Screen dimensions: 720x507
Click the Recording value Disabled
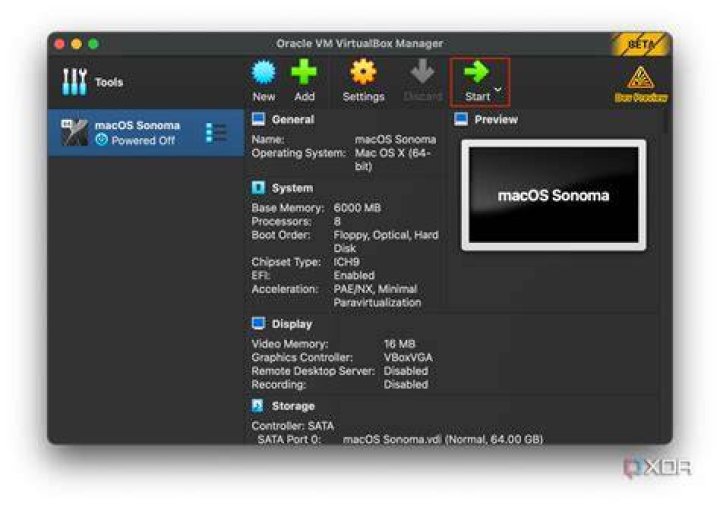coord(405,384)
